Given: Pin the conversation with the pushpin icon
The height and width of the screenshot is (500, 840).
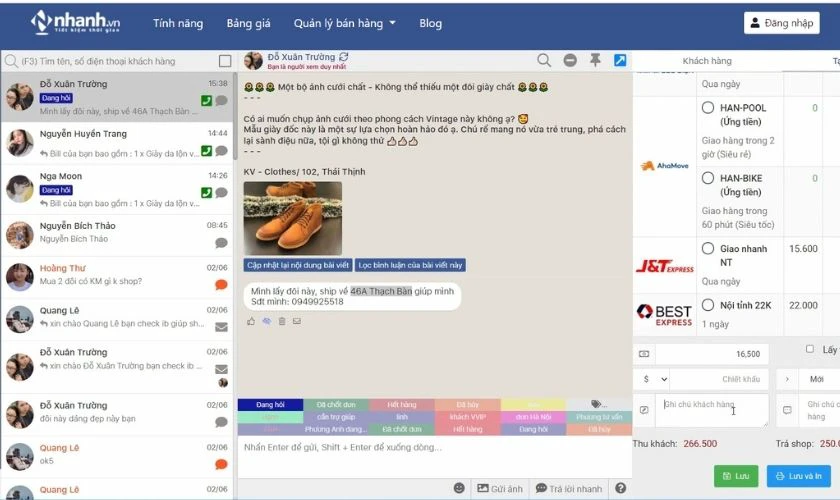Looking at the screenshot, I should 595,60.
